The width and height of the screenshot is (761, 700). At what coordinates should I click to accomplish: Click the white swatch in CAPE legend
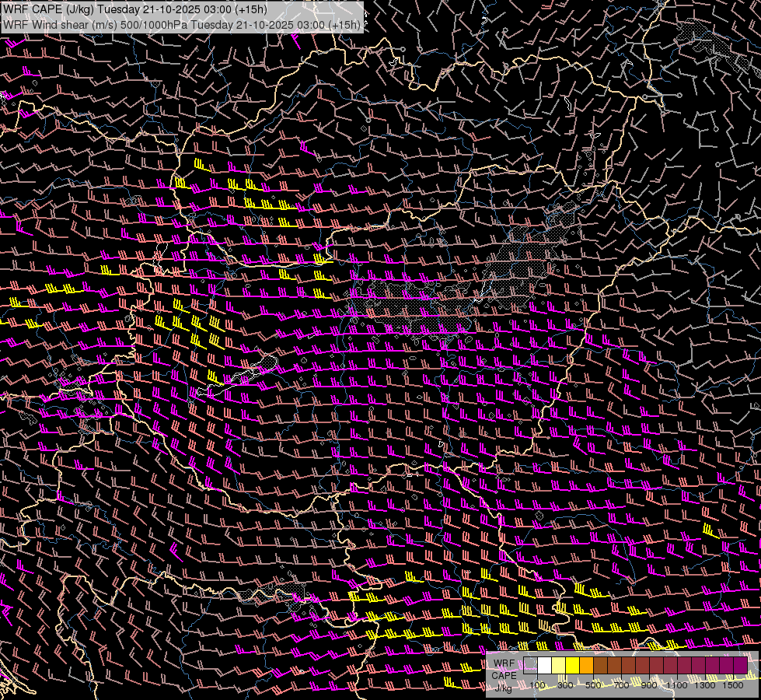click(545, 666)
